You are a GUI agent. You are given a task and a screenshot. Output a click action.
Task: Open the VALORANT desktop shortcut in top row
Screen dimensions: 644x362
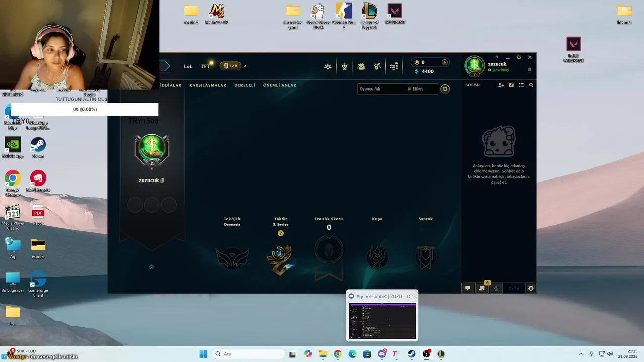click(395, 14)
